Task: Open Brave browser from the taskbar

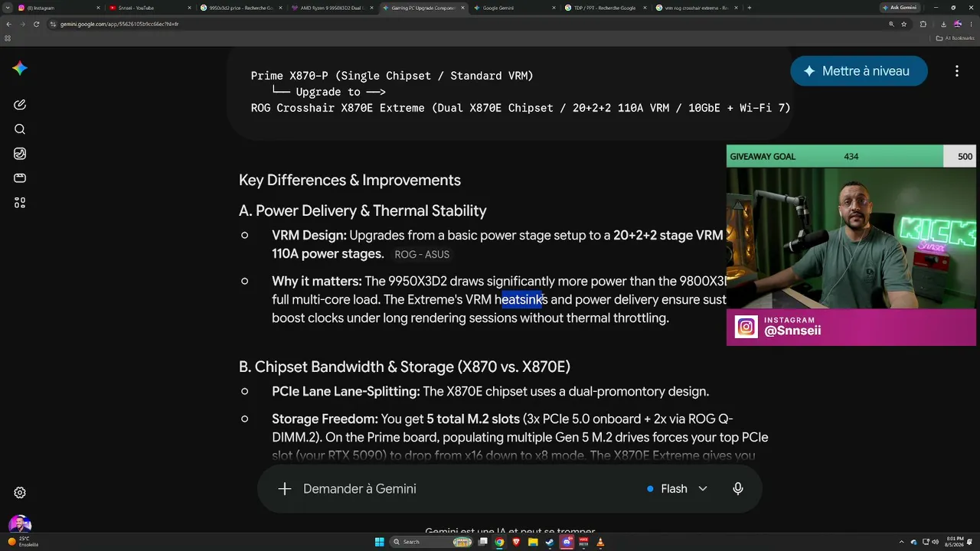Action: [x=516, y=542]
